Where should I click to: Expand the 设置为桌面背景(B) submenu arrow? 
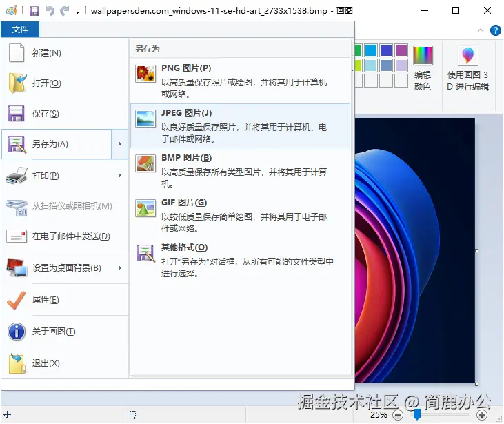(x=119, y=267)
